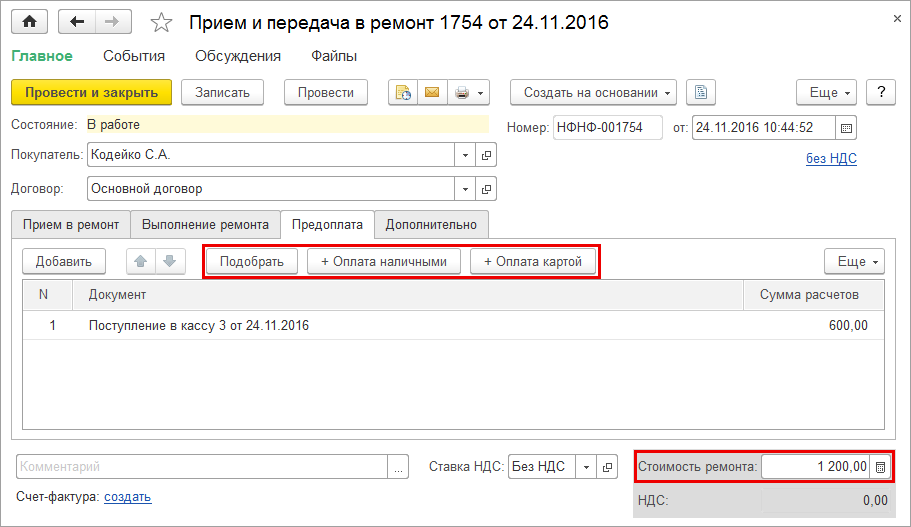The image size is (911, 527).
Task: Click the 'Покупатель' field
Action: (271, 155)
